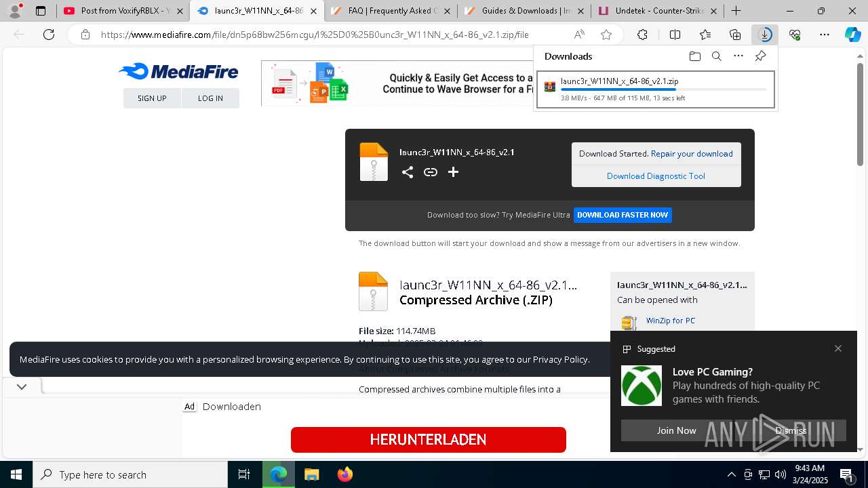The image size is (868, 488).
Task: Open a new browser tab
Action: tap(736, 11)
